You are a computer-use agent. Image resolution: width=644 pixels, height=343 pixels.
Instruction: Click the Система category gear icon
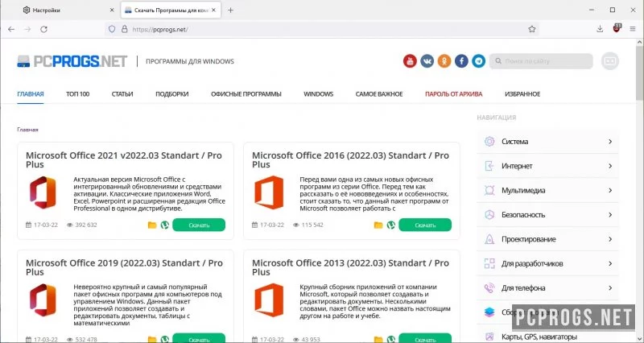pos(489,142)
